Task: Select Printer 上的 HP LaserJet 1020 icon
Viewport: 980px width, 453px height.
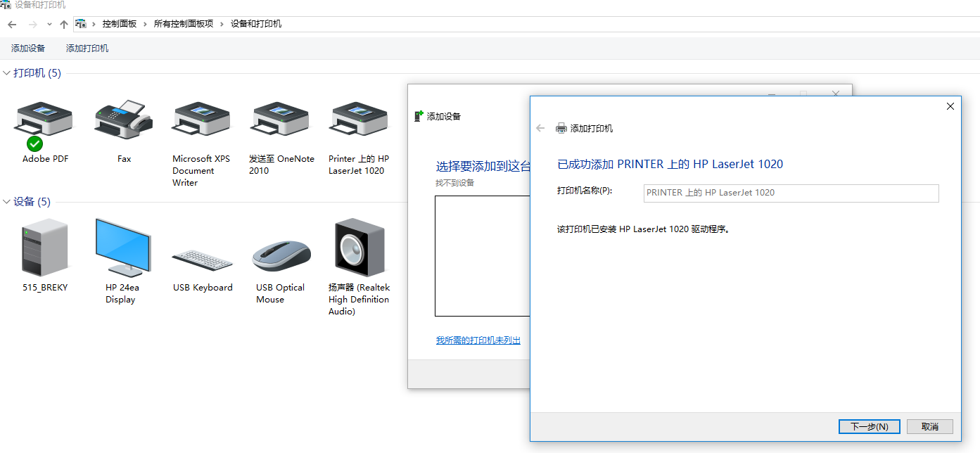Action: pos(359,119)
